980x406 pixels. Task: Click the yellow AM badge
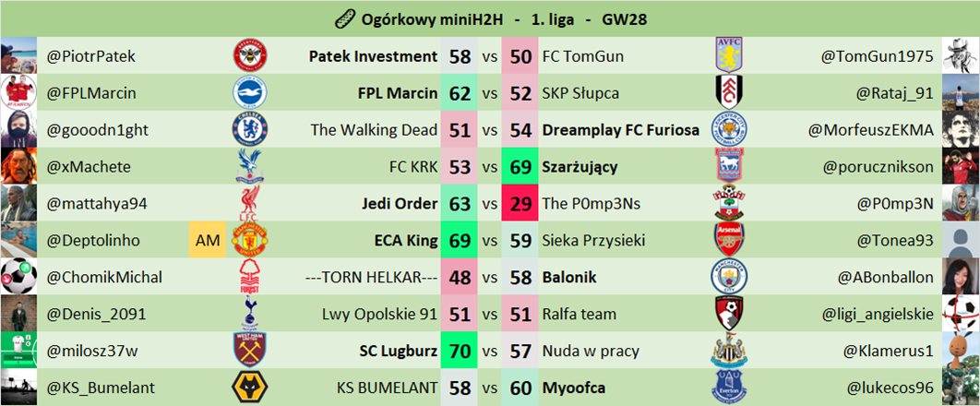(205, 241)
